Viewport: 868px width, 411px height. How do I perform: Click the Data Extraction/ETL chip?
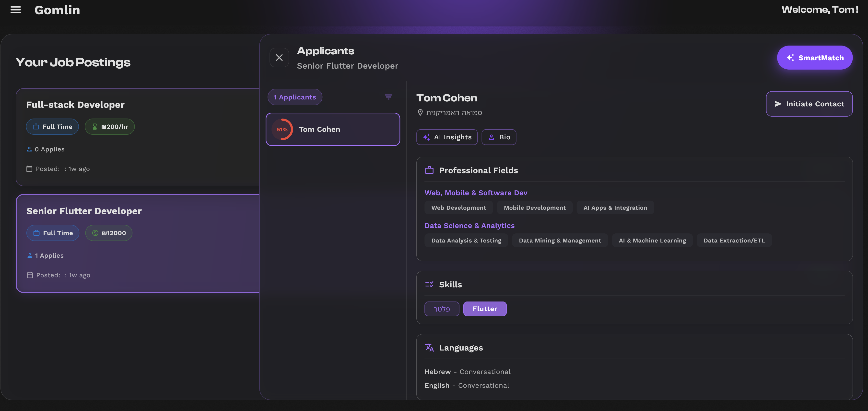point(734,240)
